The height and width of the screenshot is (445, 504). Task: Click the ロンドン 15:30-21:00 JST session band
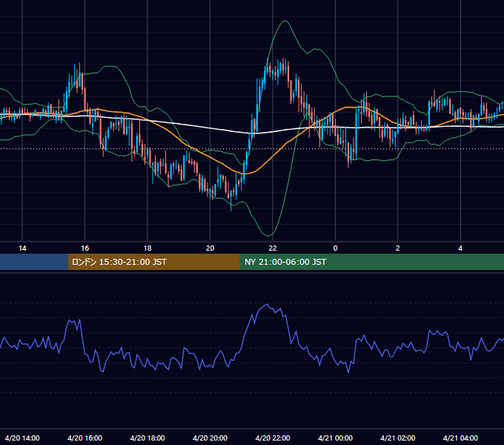(x=153, y=262)
